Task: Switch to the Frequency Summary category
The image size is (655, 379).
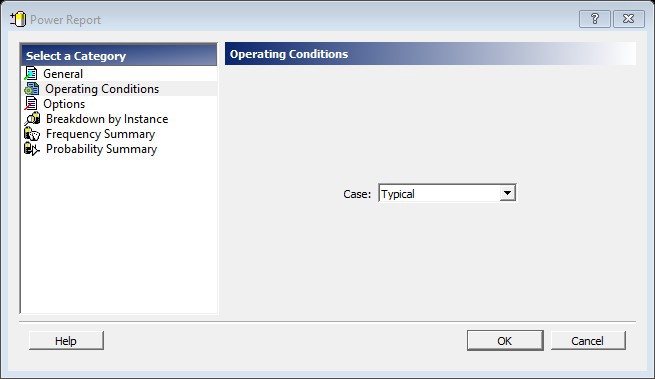Action: click(x=100, y=134)
